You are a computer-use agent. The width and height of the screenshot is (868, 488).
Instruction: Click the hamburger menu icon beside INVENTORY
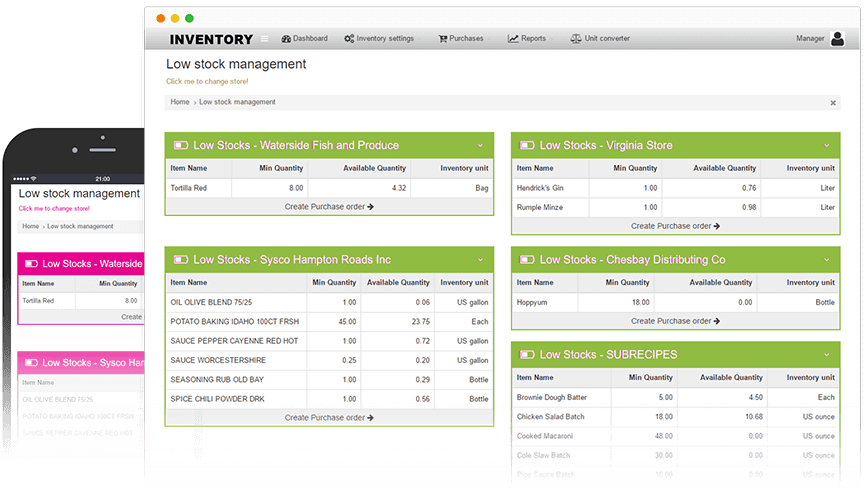tap(265, 39)
